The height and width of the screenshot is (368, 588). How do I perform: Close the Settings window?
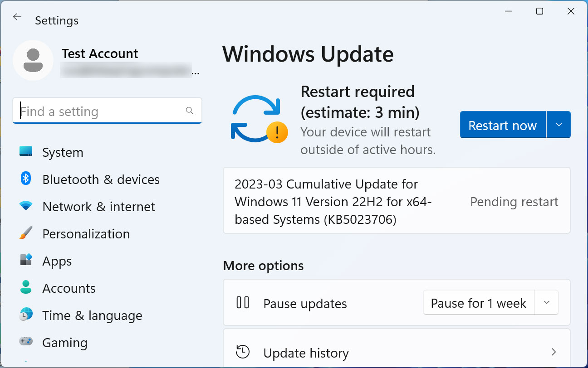click(571, 11)
